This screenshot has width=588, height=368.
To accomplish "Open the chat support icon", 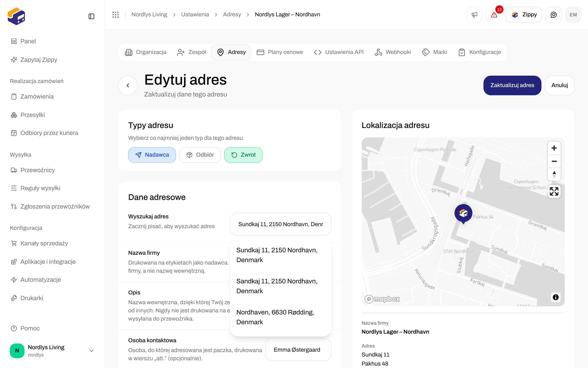I will 553,15.
